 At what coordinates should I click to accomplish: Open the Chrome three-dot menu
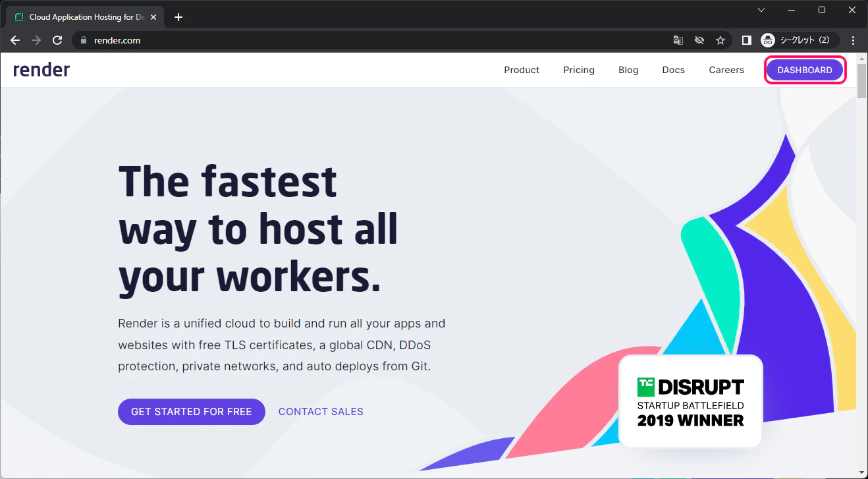coord(854,40)
